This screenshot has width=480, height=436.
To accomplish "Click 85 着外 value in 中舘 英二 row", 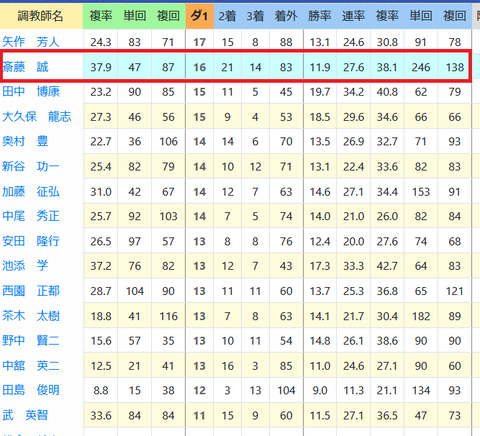I will tap(286, 366).
